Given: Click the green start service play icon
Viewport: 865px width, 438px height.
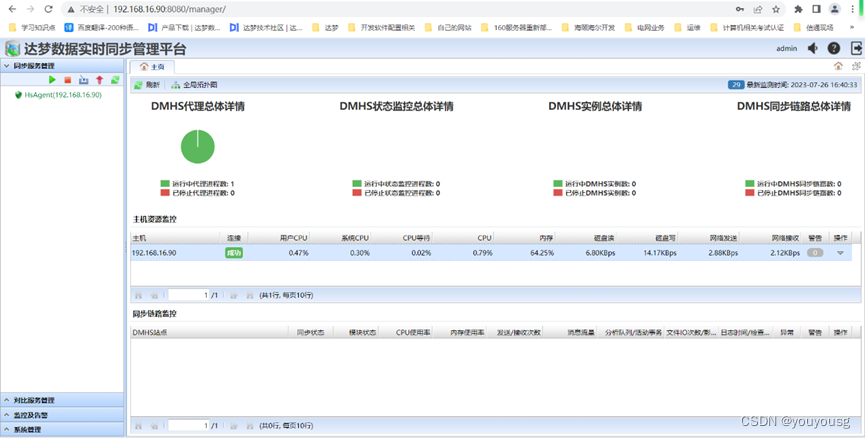Looking at the screenshot, I should point(52,80).
